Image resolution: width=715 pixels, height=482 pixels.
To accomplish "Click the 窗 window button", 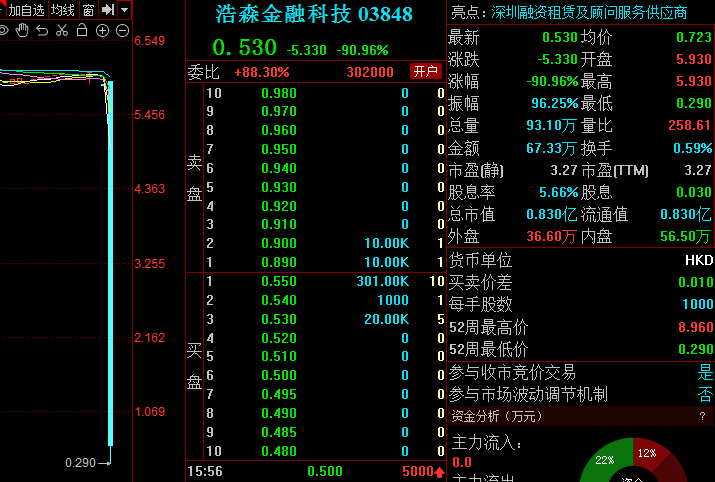I will coord(88,10).
